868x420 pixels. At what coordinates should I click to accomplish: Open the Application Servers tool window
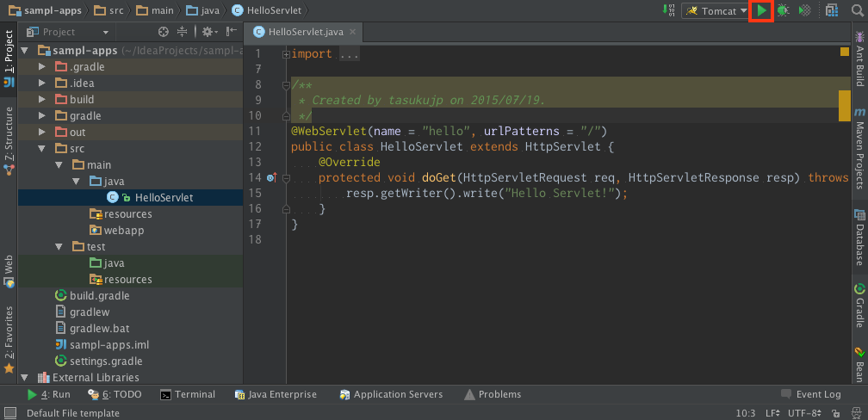tap(391, 394)
